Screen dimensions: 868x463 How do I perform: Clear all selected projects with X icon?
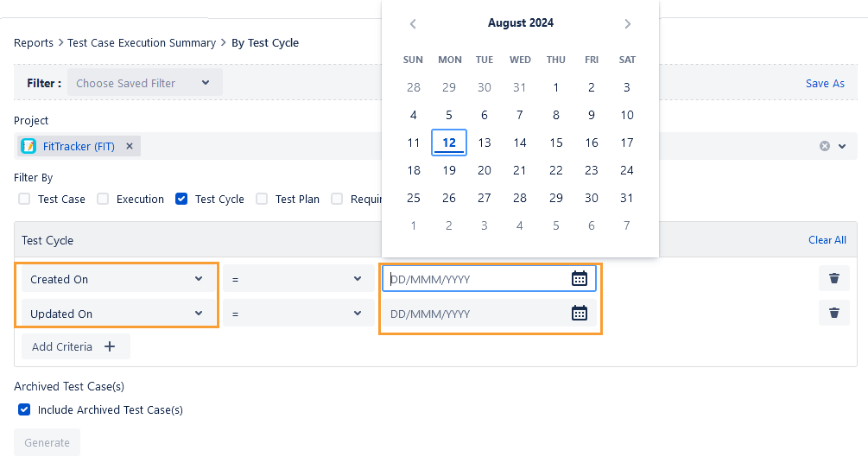(x=825, y=146)
